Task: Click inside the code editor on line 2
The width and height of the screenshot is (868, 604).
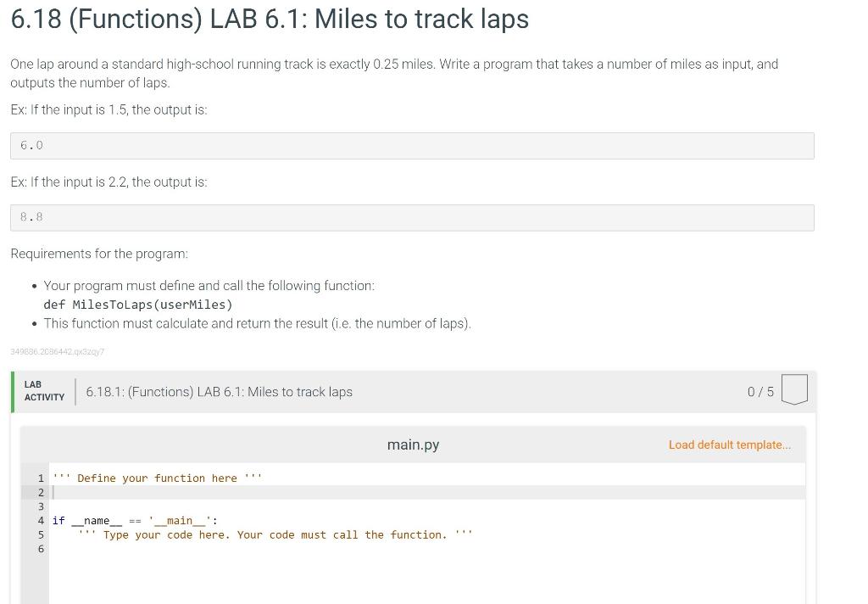Action: pyautogui.click(x=170, y=492)
